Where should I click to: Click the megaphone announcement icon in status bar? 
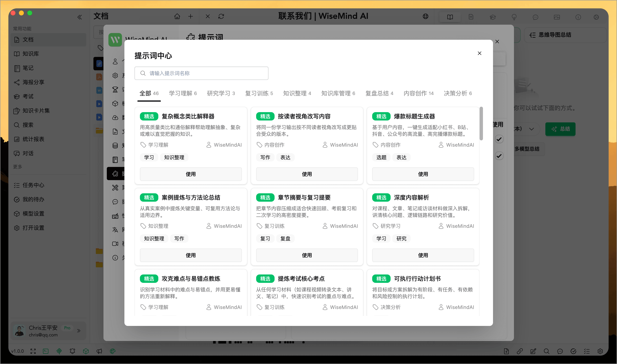(x=99, y=351)
